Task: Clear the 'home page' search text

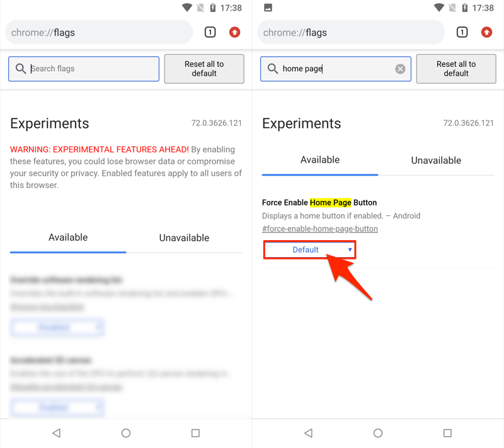Action: coord(400,69)
